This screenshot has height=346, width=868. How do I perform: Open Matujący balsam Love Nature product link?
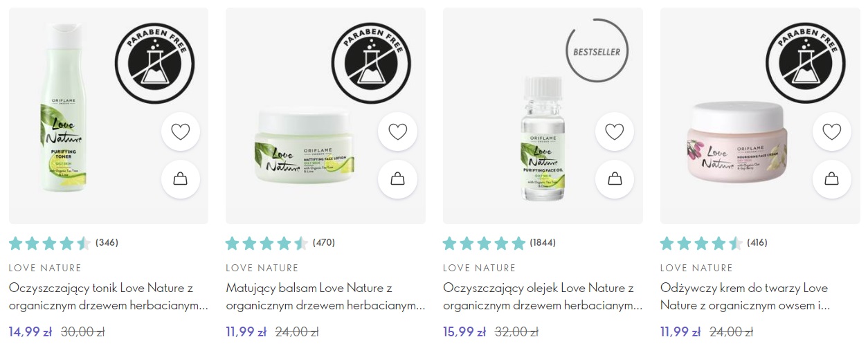(x=326, y=296)
